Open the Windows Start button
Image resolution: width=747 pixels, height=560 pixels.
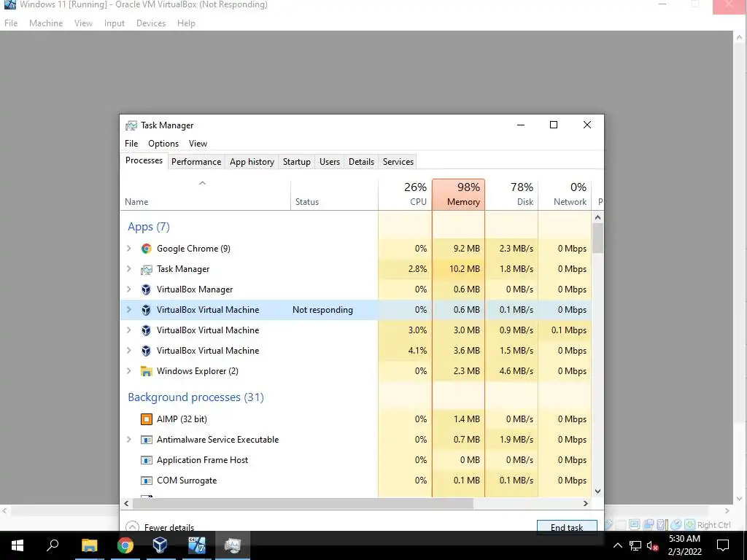pyautogui.click(x=18, y=545)
